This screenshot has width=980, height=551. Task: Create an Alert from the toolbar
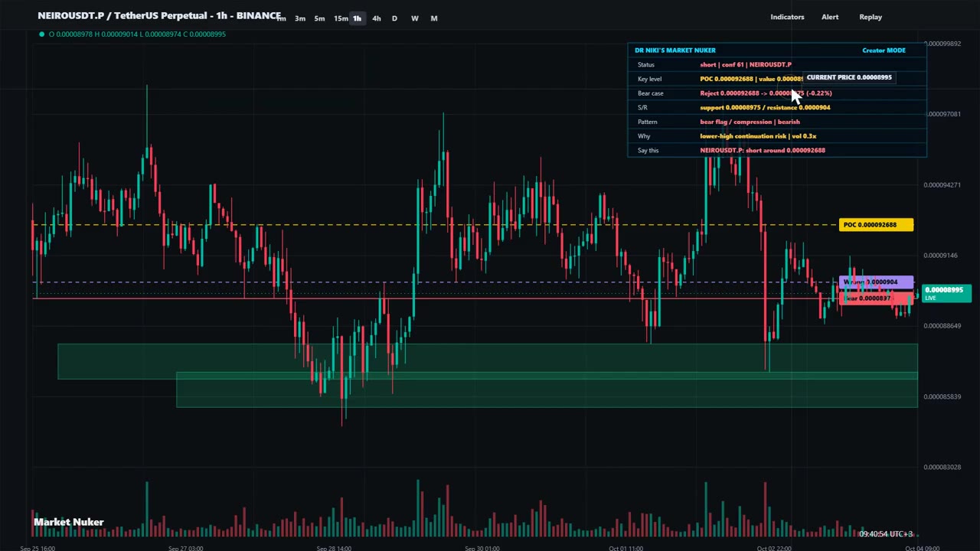(830, 17)
